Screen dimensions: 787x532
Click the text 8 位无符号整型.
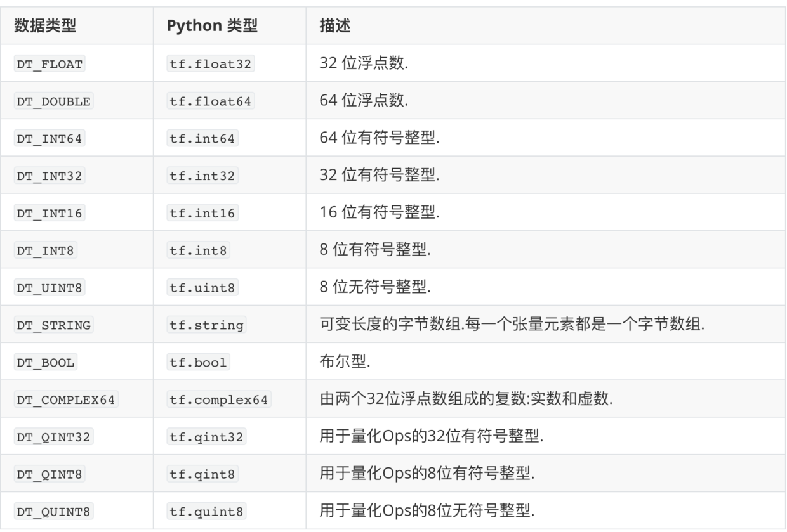coord(376,289)
